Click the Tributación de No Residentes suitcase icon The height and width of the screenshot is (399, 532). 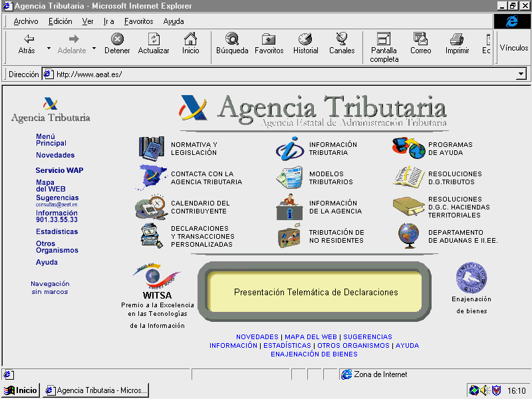point(289,236)
